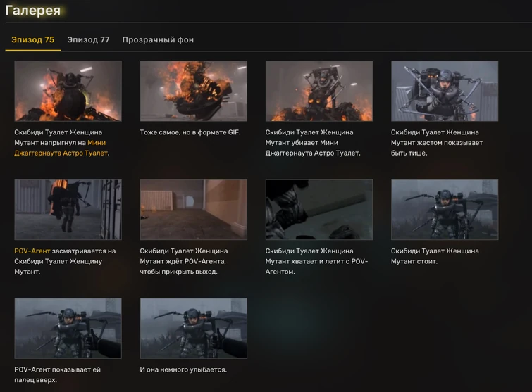
Task: Open thumbnail captioned Мутант стоит
Action: [x=445, y=210]
